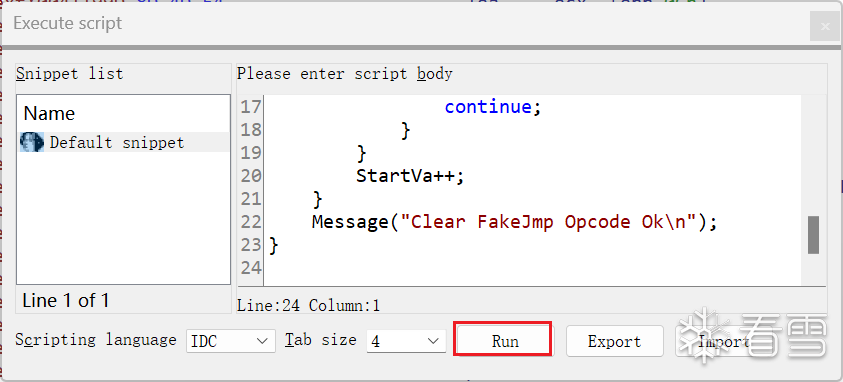This screenshot has width=843, height=382.
Task: Click the script editor vertical scrollbar thumb
Action: point(813,235)
